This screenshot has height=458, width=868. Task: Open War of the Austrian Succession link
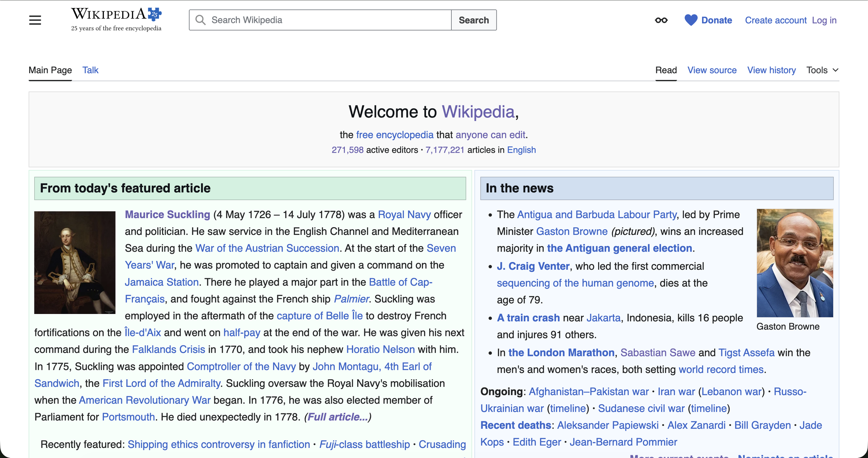coord(267,248)
